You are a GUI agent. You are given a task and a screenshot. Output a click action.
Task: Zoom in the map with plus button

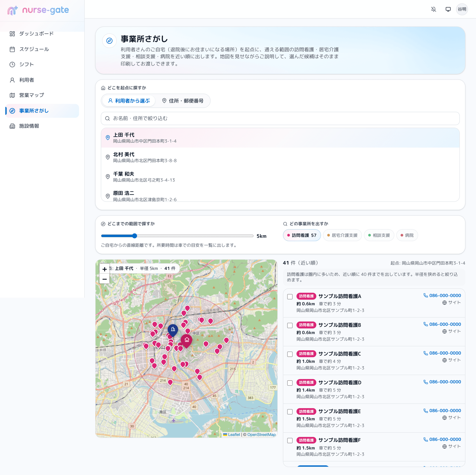coord(104,269)
